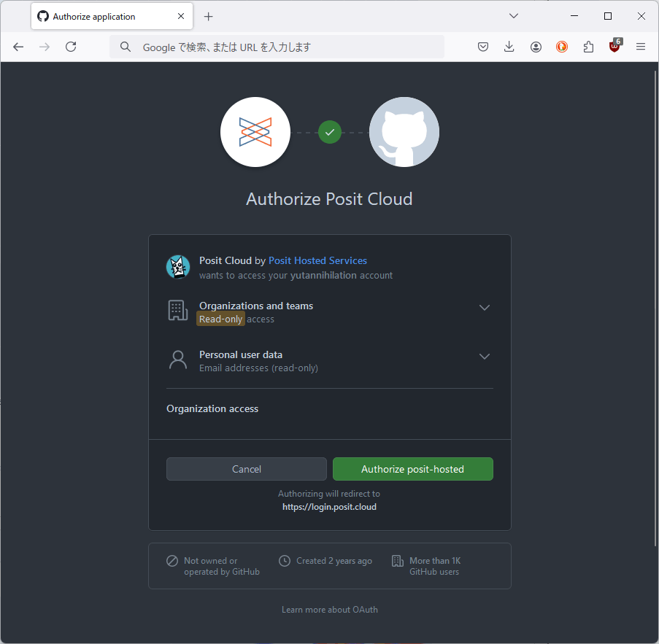Image resolution: width=659 pixels, height=644 pixels.
Task: Click the Personal user data person icon
Action: tap(177, 360)
